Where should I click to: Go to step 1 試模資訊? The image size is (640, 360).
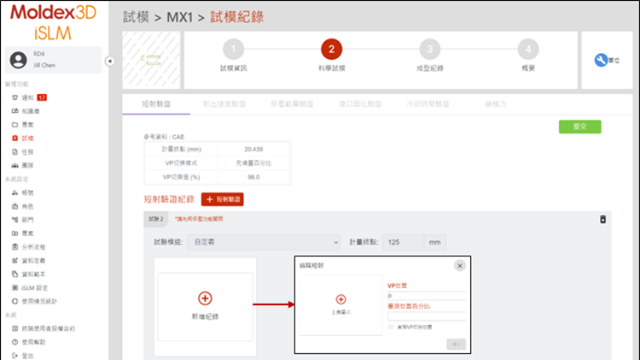click(233, 49)
